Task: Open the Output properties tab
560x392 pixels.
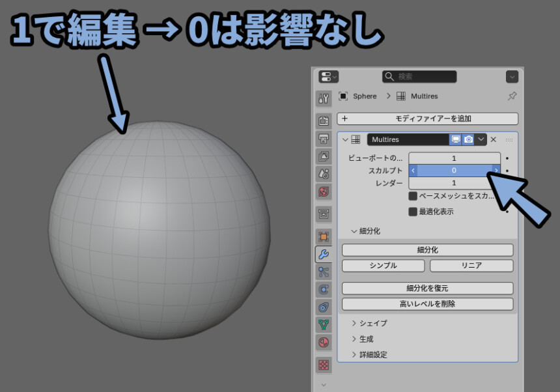Action: click(324, 138)
